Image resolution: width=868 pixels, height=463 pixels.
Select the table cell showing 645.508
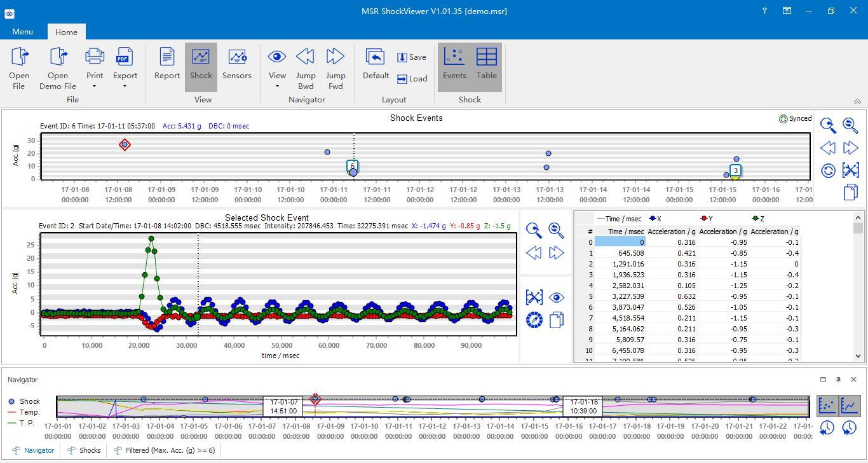(620, 253)
